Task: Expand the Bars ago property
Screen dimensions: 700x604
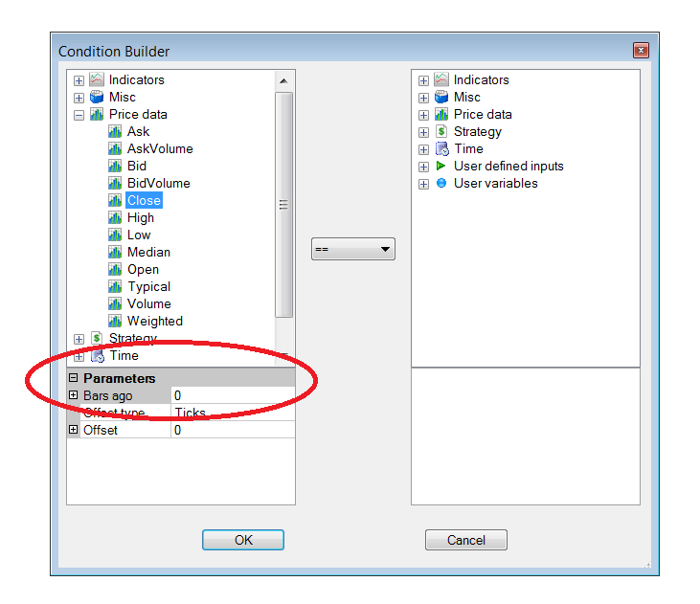Action: 73,395
